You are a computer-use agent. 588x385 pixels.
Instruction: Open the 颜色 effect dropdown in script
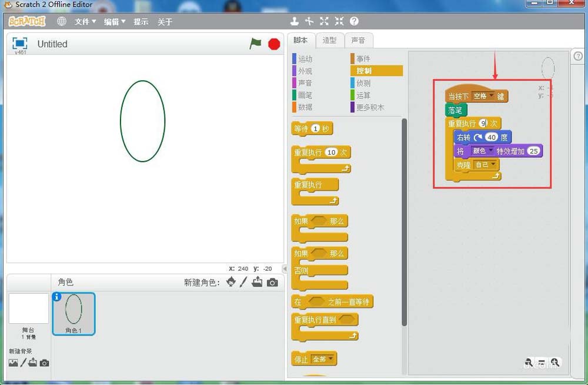coord(482,151)
